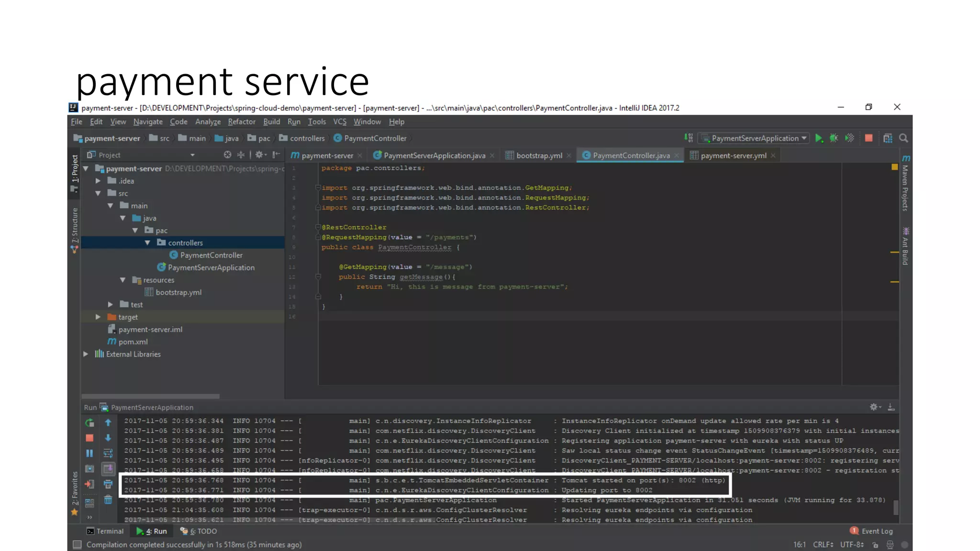Print the console output via printer icon
Viewport: 980px width, 551px height.
click(x=108, y=484)
